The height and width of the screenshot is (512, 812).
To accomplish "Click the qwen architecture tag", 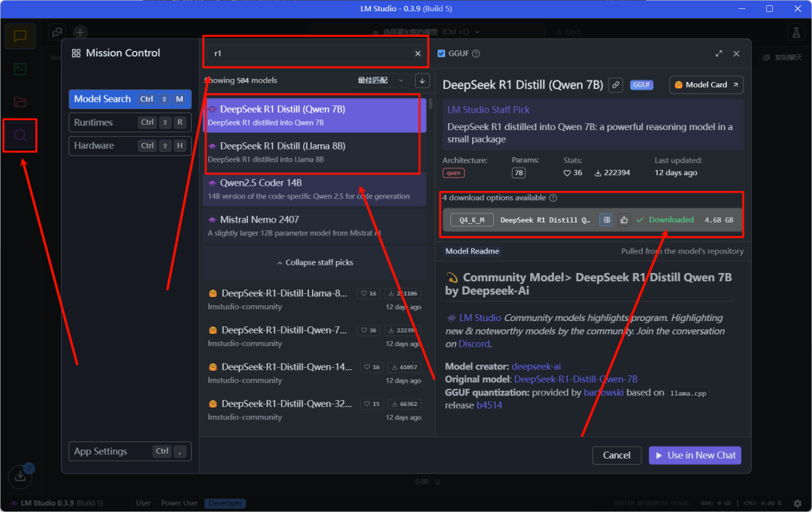I will [453, 173].
